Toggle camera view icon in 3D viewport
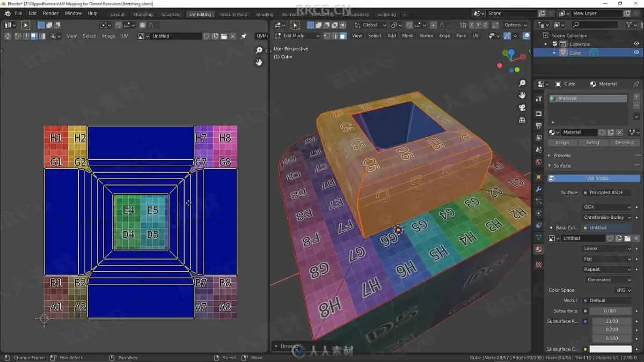 pyautogui.click(x=522, y=108)
